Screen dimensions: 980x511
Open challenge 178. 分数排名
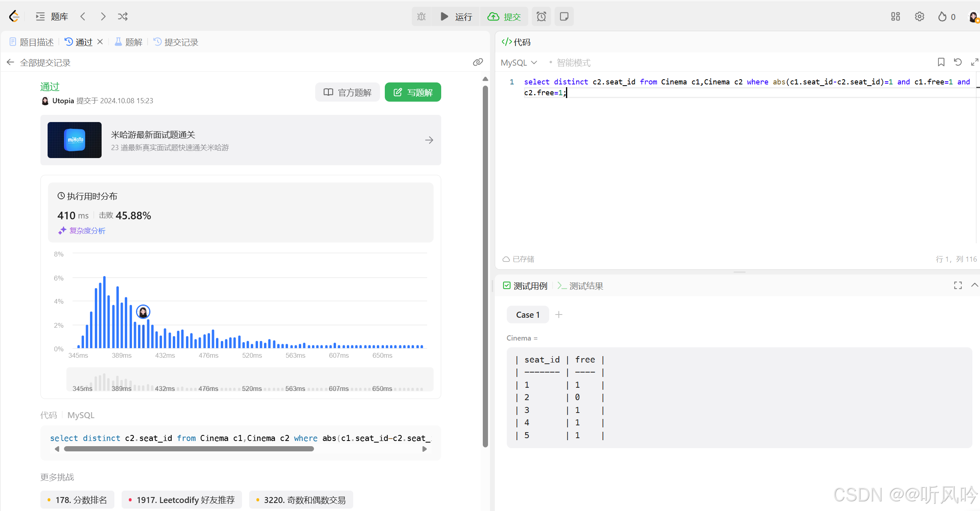(77, 500)
